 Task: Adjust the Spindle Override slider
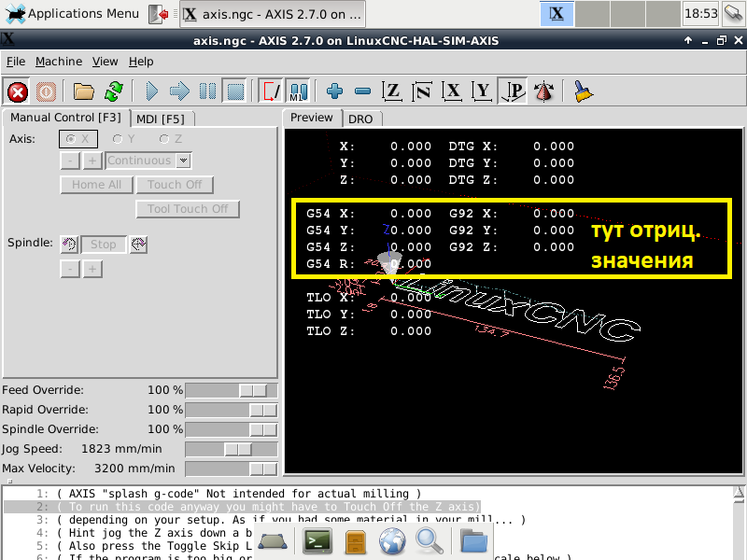(231, 429)
